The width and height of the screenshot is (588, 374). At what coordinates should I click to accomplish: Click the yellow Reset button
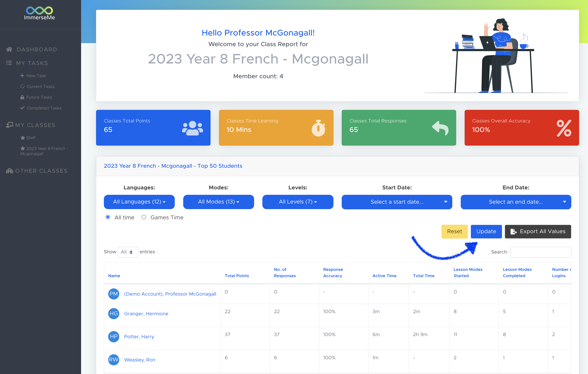coord(454,231)
